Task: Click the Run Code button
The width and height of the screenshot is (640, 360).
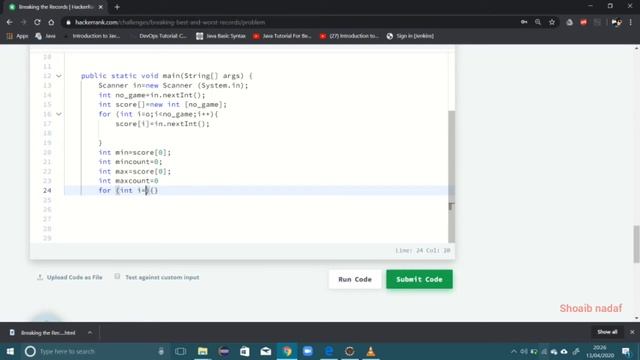Action: click(355, 279)
